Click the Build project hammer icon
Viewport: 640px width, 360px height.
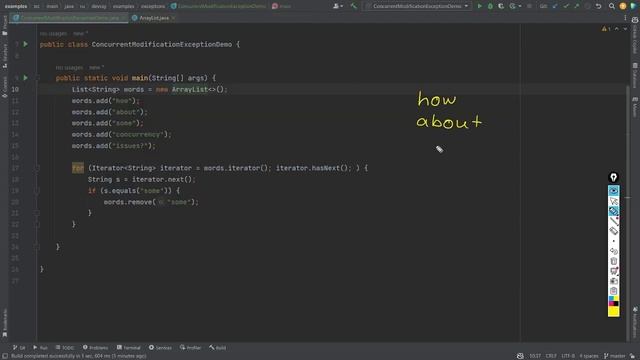353,6
